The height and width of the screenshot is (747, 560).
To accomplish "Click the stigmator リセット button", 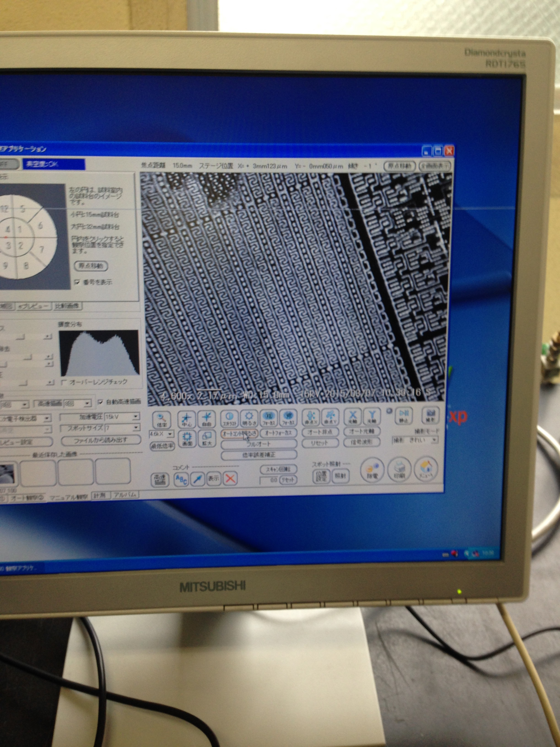I will pos(320,443).
